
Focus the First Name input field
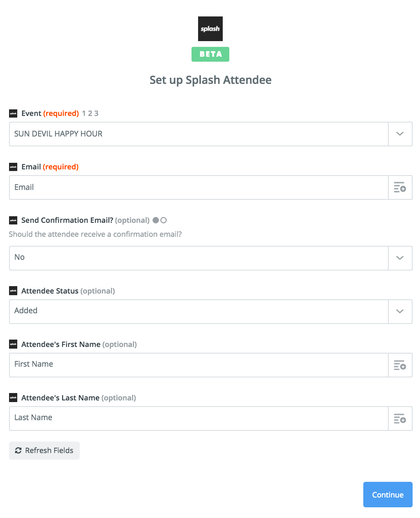(x=199, y=365)
